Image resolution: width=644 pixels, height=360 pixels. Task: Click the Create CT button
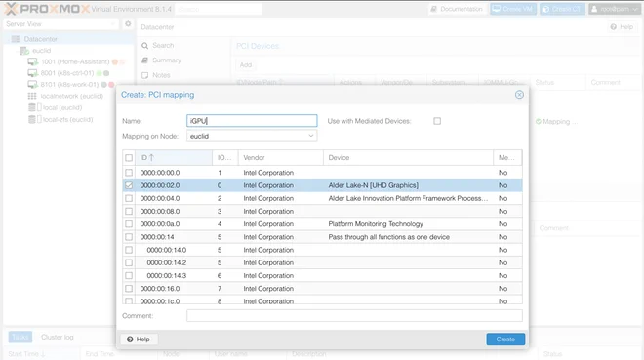click(x=562, y=9)
